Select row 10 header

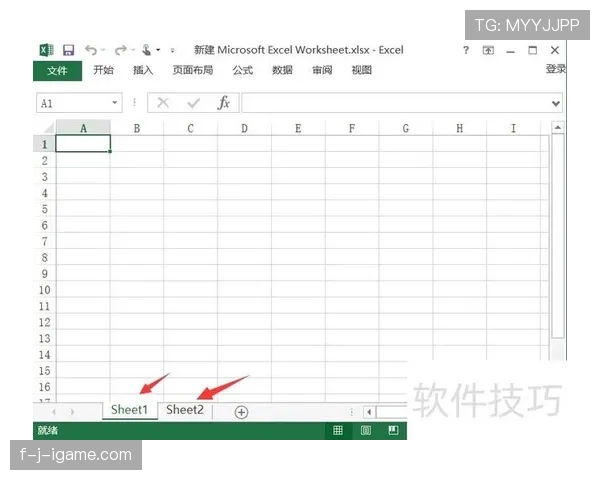point(44,290)
